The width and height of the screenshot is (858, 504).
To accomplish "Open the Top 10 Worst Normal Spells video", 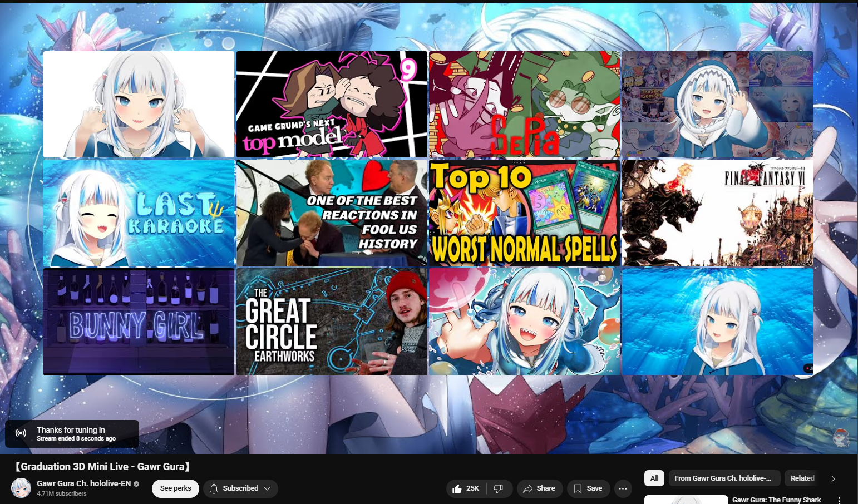I will [524, 213].
